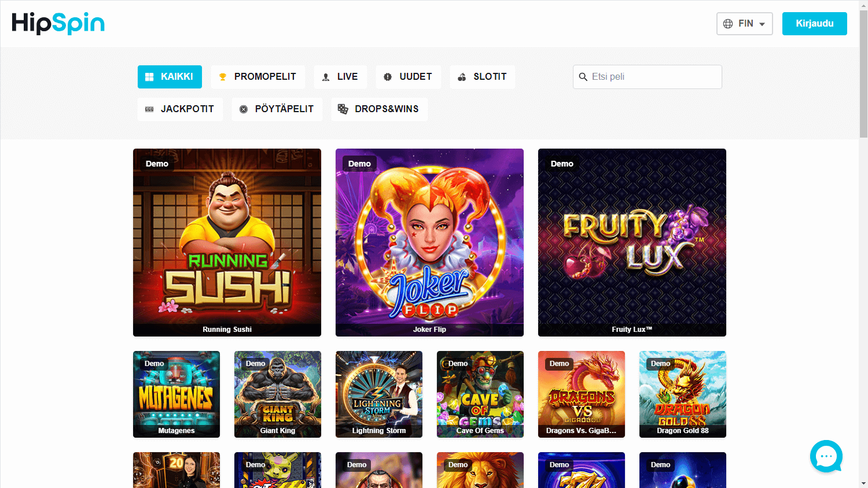Open the Joker Flip game
868x488 pixels.
click(x=429, y=242)
